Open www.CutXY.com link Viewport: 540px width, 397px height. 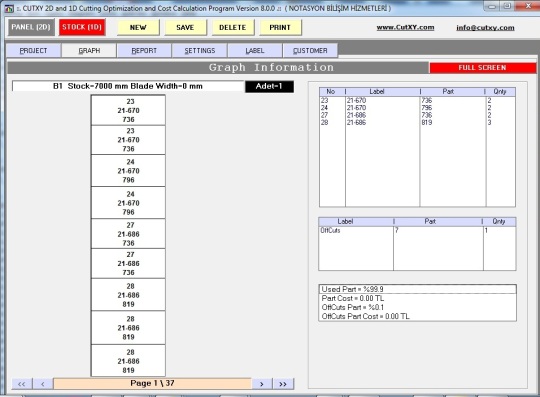point(405,28)
